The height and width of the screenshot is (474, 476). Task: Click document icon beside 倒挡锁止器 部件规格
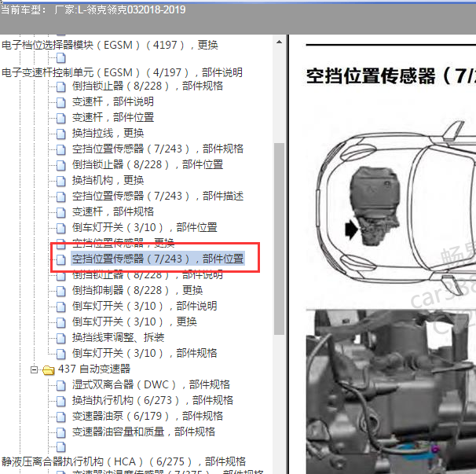pos(61,87)
